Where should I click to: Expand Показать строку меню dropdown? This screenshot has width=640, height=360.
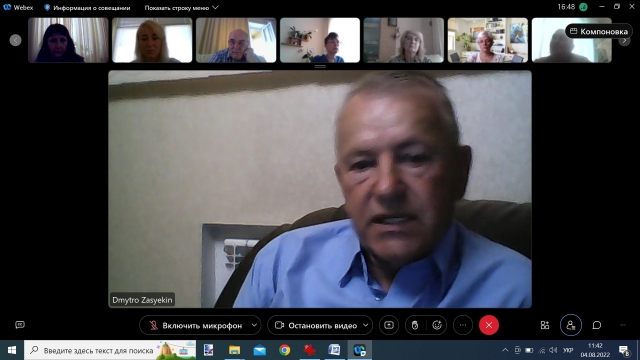click(x=181, y=8)
